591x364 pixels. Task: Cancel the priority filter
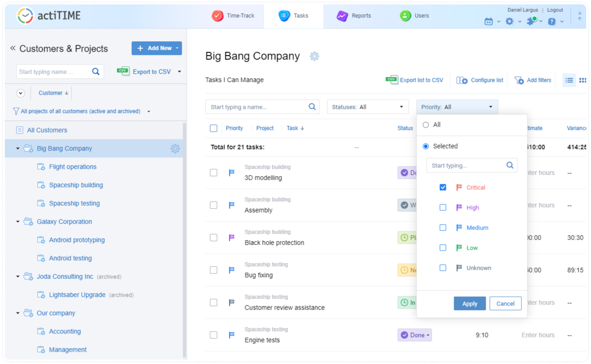tap(505, 304)
